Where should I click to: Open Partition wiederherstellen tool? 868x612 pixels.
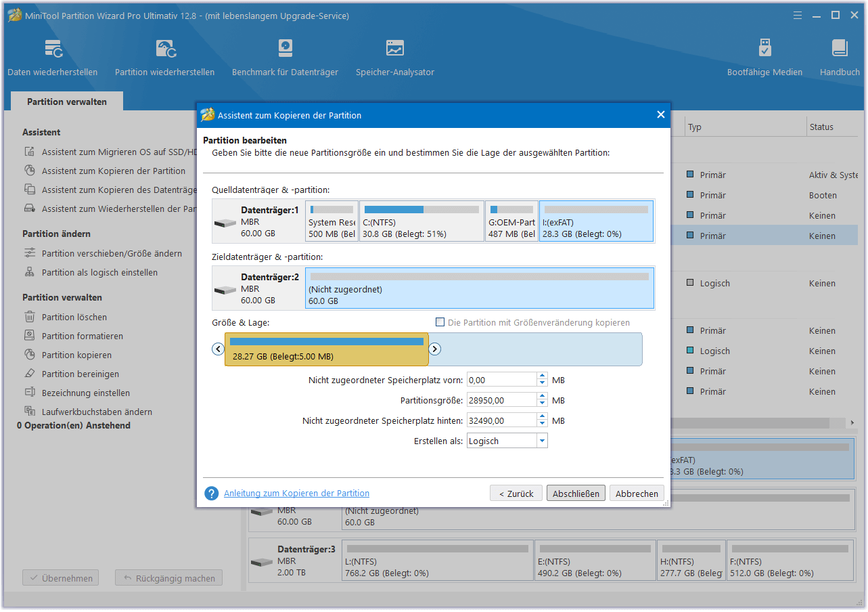[164, 58]
